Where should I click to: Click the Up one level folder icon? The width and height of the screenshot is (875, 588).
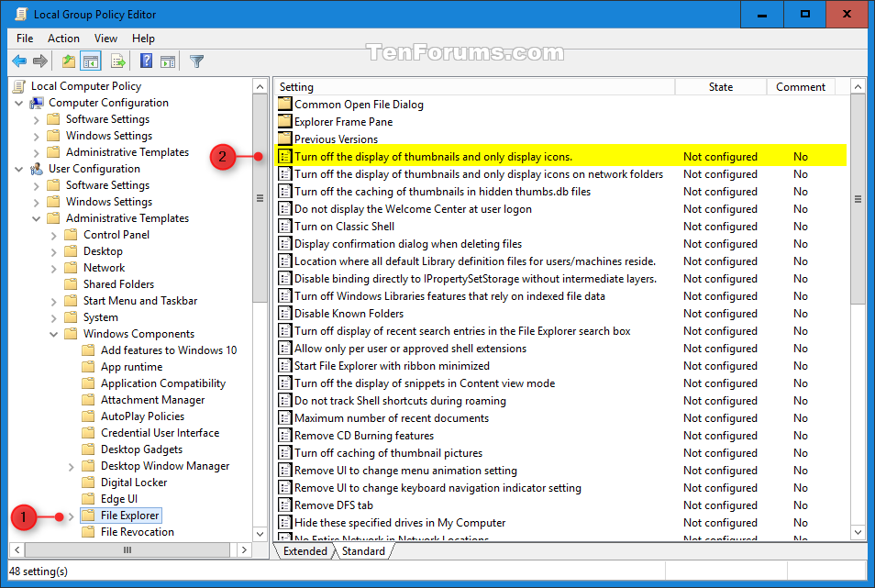(x=69, y=61)
